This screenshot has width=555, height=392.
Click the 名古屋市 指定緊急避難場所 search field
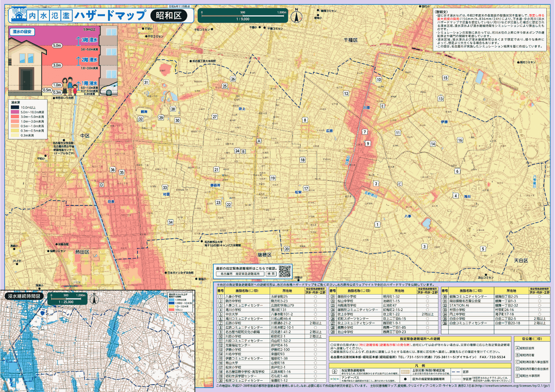point(240,274)
